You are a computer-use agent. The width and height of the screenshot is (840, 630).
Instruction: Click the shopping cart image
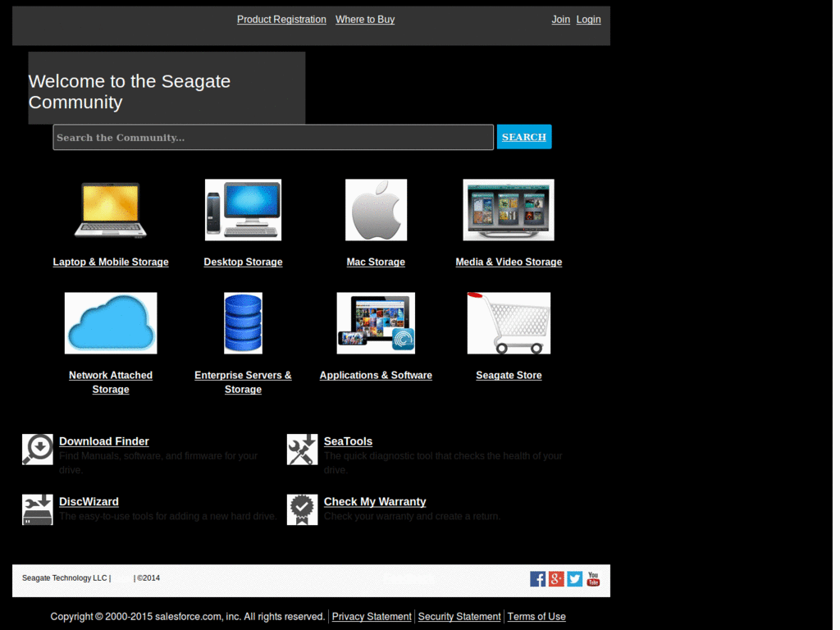click(509, 323)
